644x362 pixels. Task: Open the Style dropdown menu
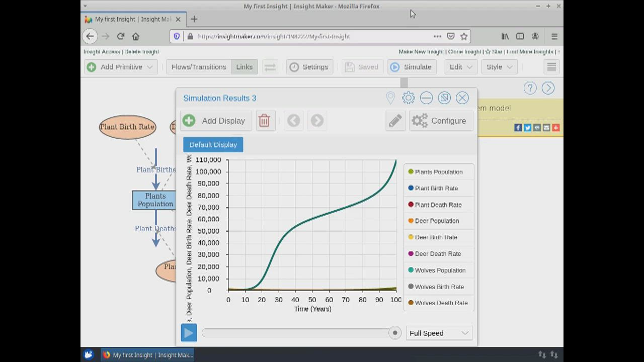(x=499, y=67)
